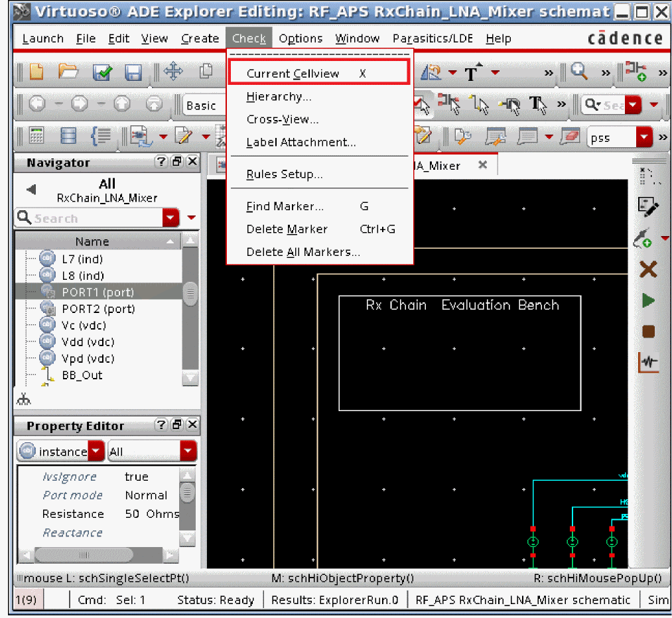
Task: Select 'Delete All Markers...' menu entry
Action: pyautogui.click(x=302, y=252)
